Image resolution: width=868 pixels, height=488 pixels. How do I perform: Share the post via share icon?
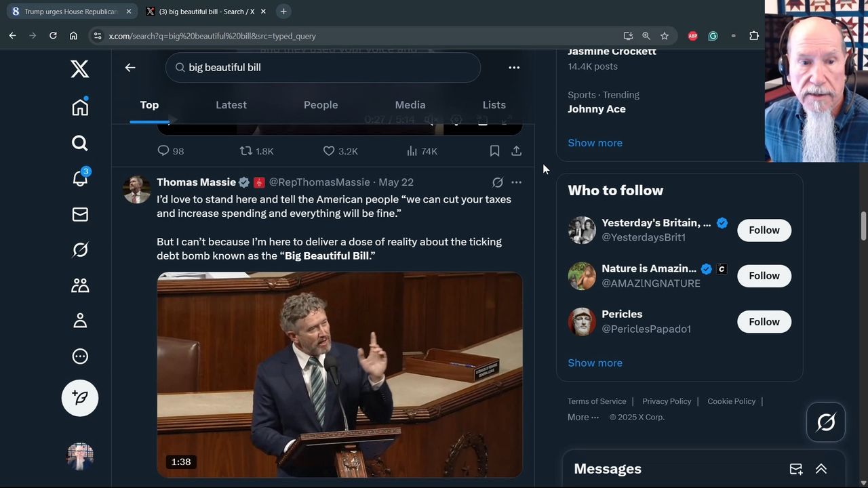[516, 151]
